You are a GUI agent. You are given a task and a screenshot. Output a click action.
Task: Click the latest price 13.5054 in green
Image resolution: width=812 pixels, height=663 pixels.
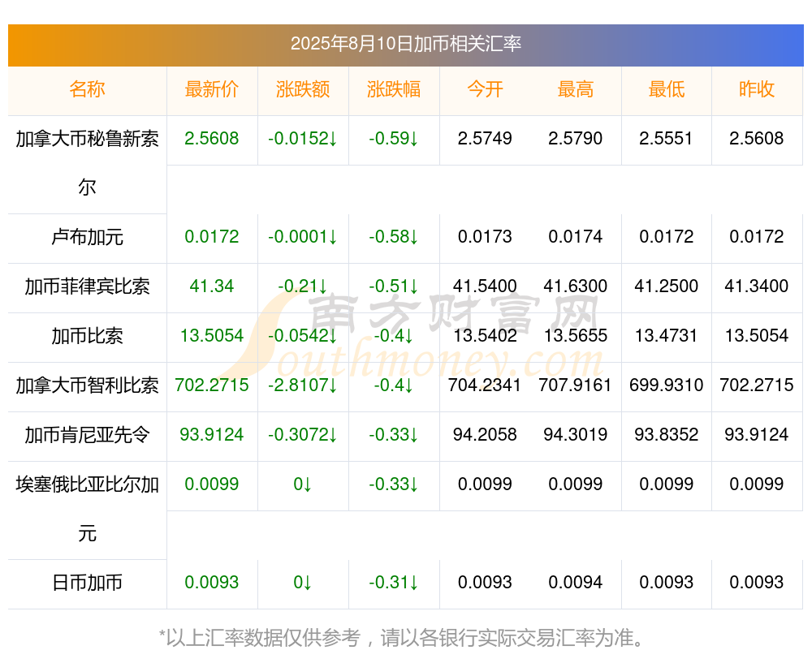[x=212, y=335]
